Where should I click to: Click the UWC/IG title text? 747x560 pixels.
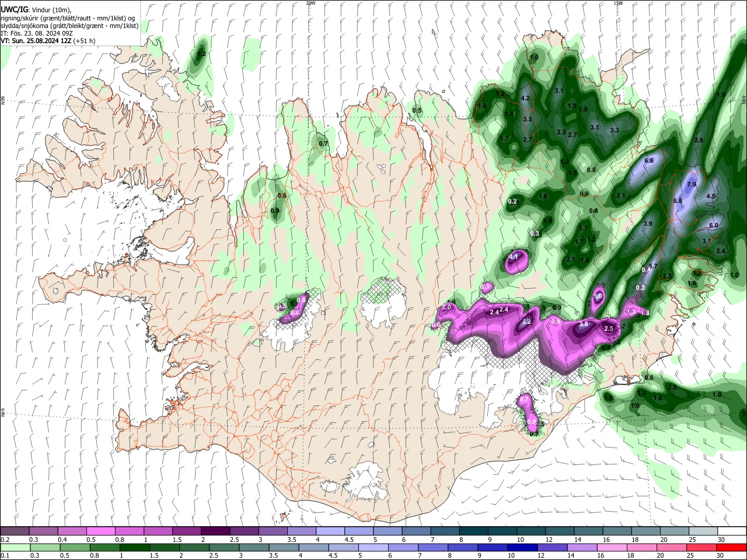pos(13,9)
